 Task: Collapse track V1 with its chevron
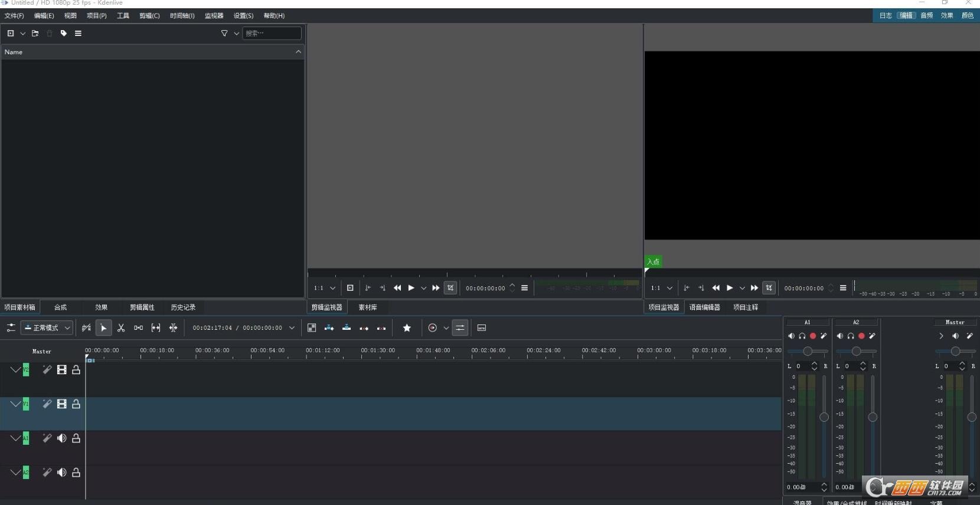point(15,404)
